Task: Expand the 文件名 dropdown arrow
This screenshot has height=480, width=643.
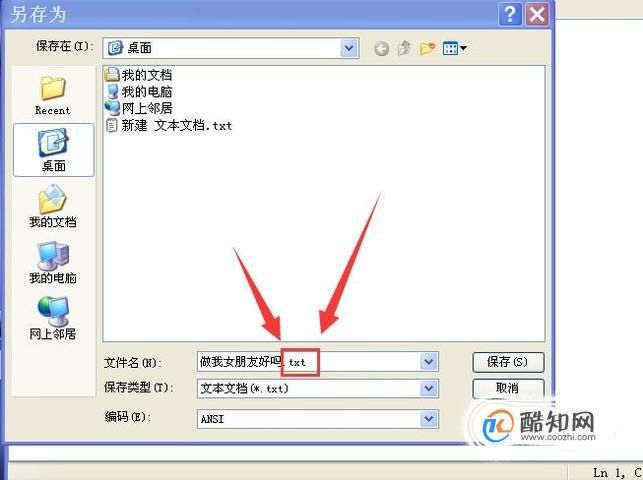Action: pyautogui.click(x=429, y=362)
